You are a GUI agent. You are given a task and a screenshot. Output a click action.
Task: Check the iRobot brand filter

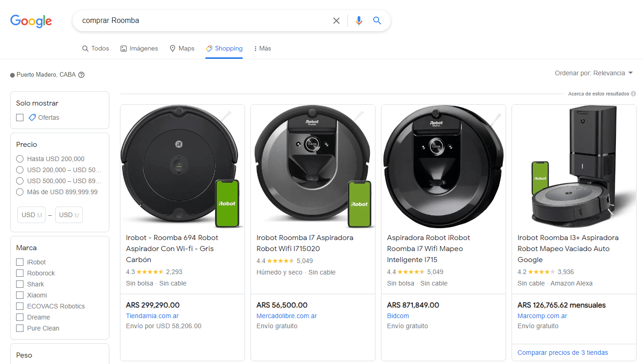(x=18, y=262)
